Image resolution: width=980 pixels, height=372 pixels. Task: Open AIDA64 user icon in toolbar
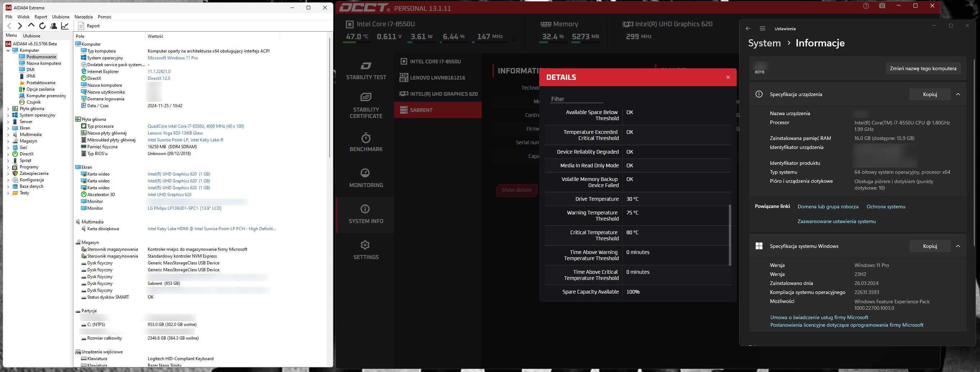click(x=54, y=26)
